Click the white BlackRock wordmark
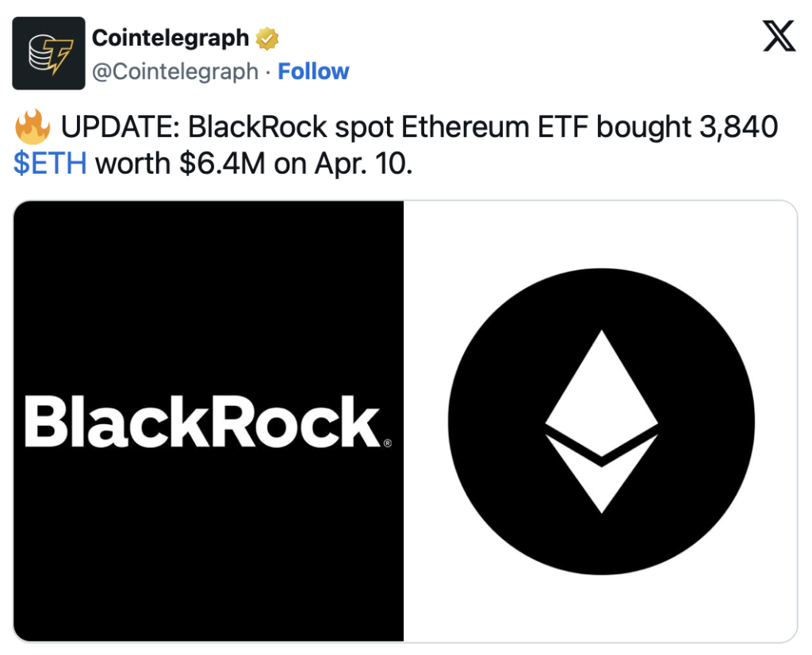The width and height of the screenshot is (812, 655). [x=202, y=422]
